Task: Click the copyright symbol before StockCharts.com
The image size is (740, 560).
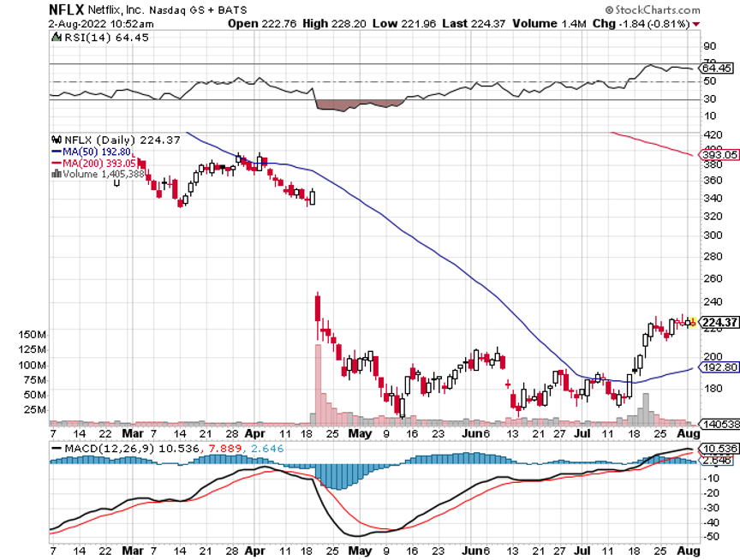Action: (609, 10)
